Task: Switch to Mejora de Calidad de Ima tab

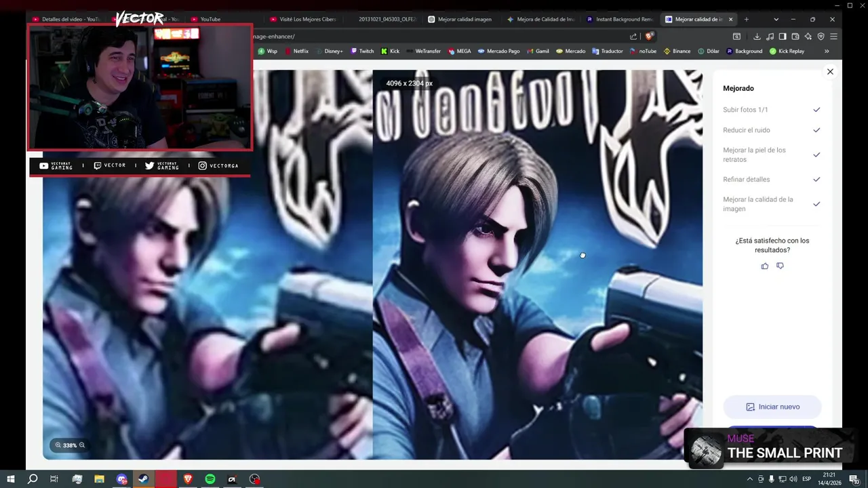Action: 541,19
